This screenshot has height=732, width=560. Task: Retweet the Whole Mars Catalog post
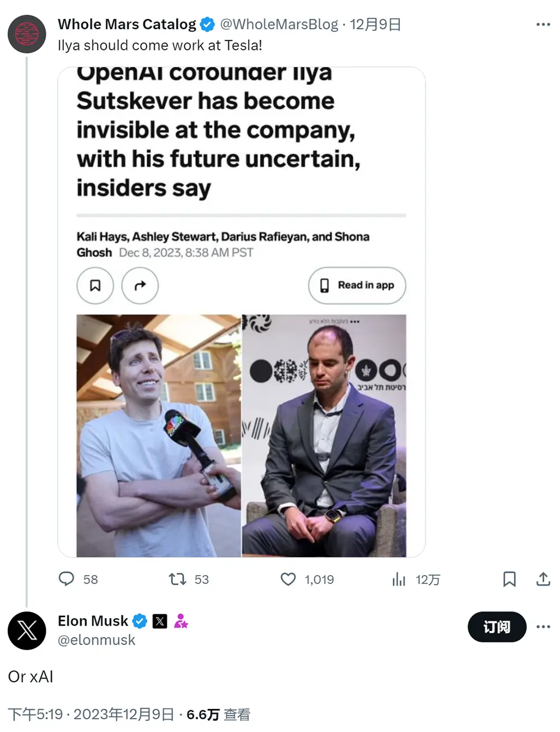click(178, 579)
